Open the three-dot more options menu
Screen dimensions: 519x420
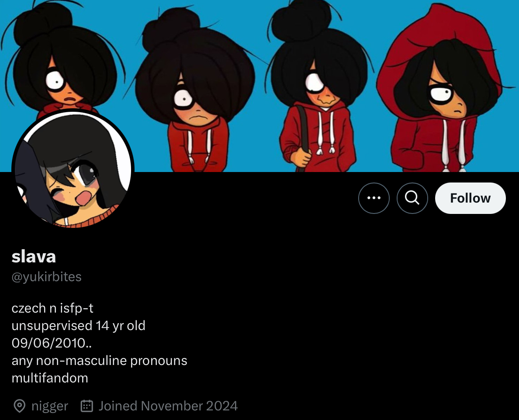[x=374, y=198]
